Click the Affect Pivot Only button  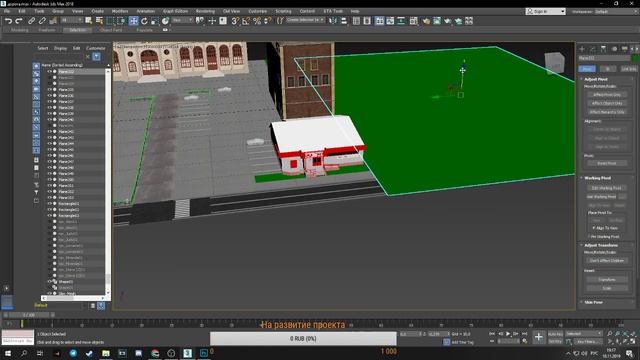607,94
